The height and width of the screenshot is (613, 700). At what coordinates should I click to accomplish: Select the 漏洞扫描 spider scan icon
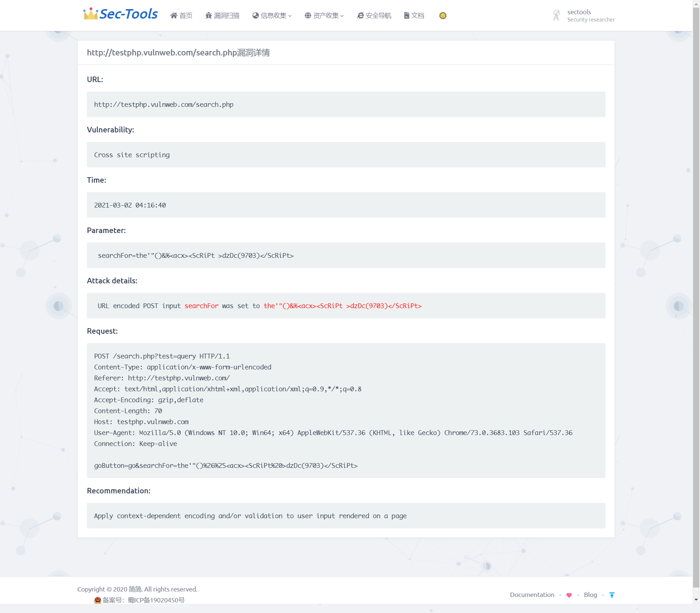209,15
